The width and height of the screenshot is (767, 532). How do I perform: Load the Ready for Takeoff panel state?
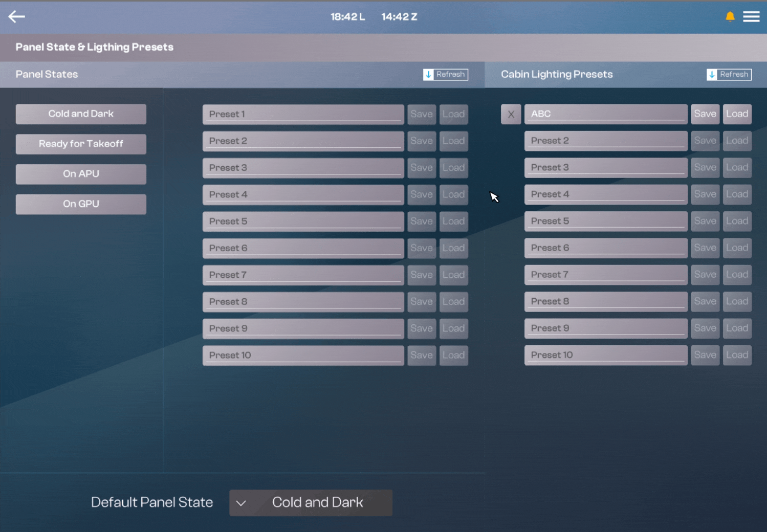[81, 144]
